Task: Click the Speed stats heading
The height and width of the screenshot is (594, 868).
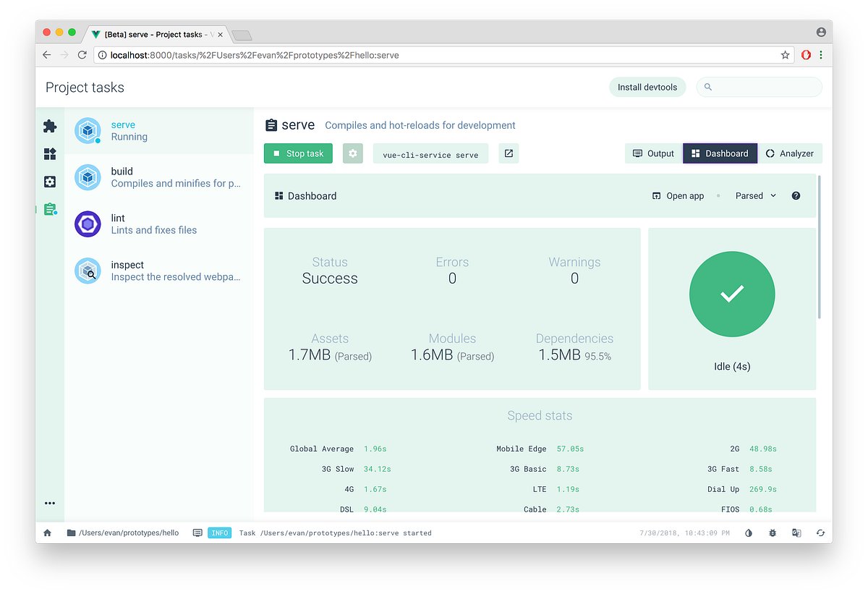Action: coord(540,416)
